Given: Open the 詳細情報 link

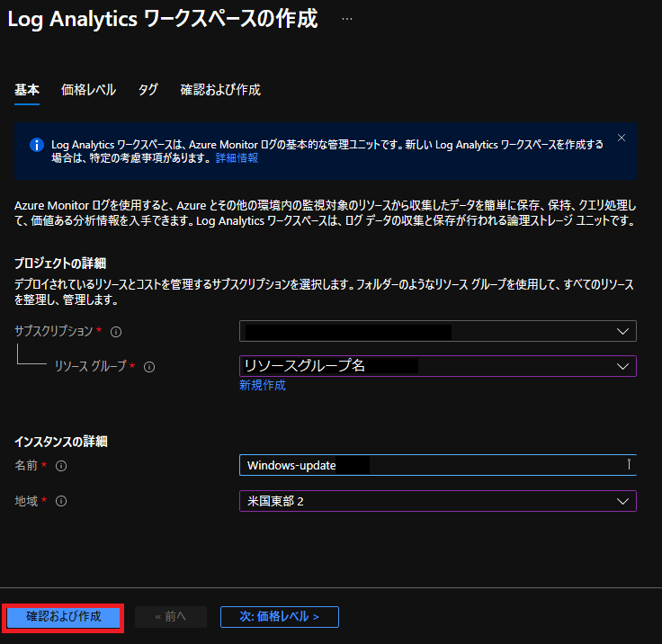Looking at the screenshot, I should tap(237, 158).
